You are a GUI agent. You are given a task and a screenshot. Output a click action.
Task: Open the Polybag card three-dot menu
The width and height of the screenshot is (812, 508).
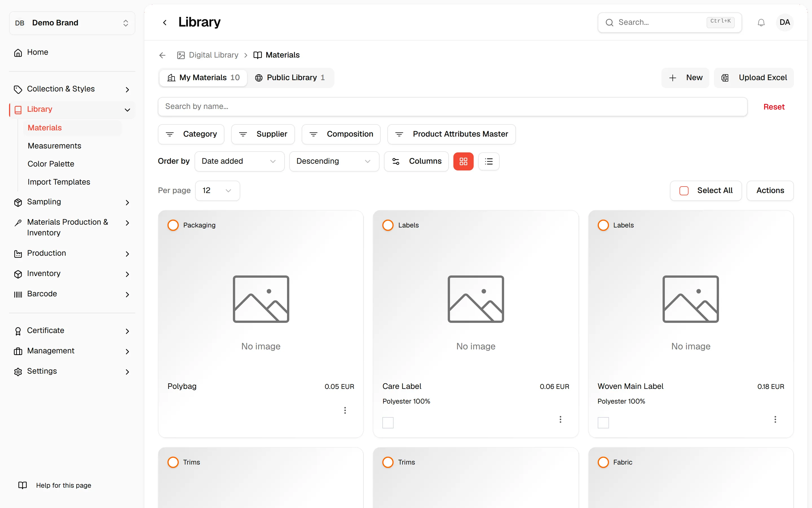click(345, 410)
